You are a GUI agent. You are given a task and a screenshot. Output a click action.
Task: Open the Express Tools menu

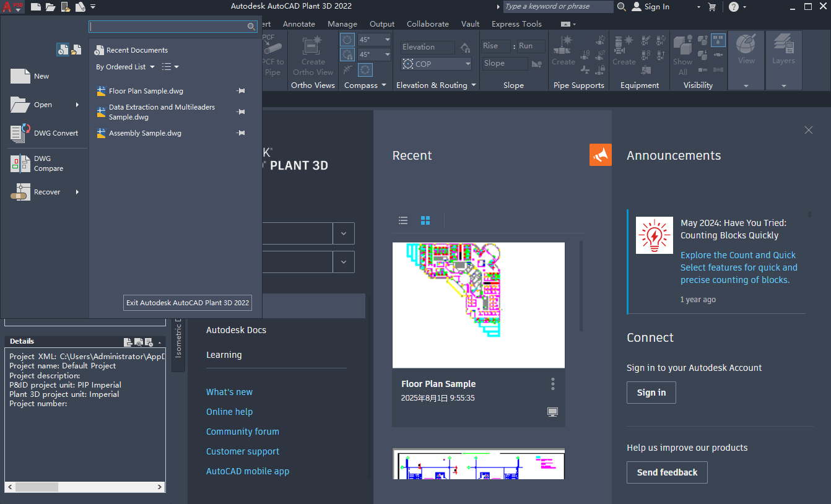pyautogui.click(x=516, y=24)
